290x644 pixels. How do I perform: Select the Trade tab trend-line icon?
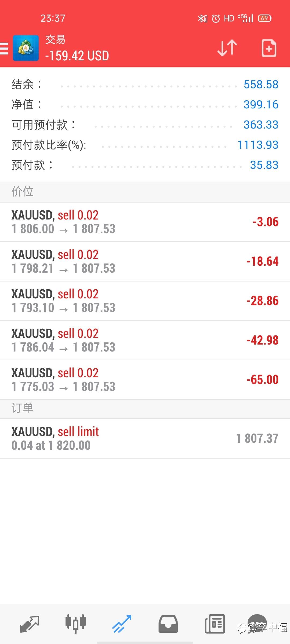tap(122, 624)
